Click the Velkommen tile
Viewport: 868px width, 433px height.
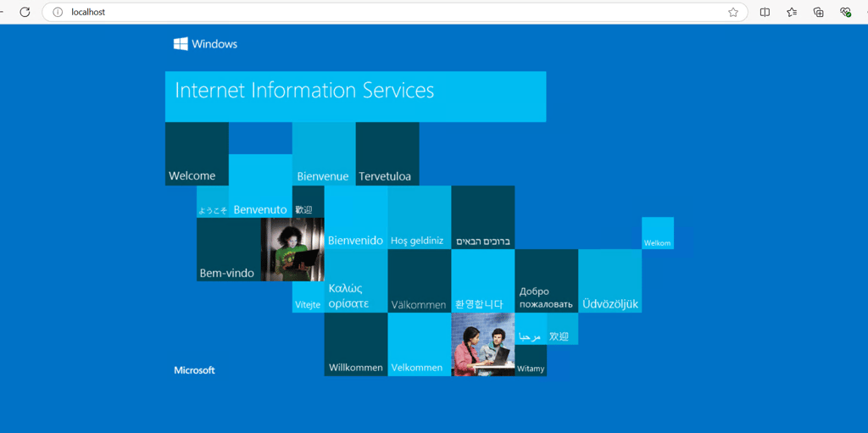point(420,344)
